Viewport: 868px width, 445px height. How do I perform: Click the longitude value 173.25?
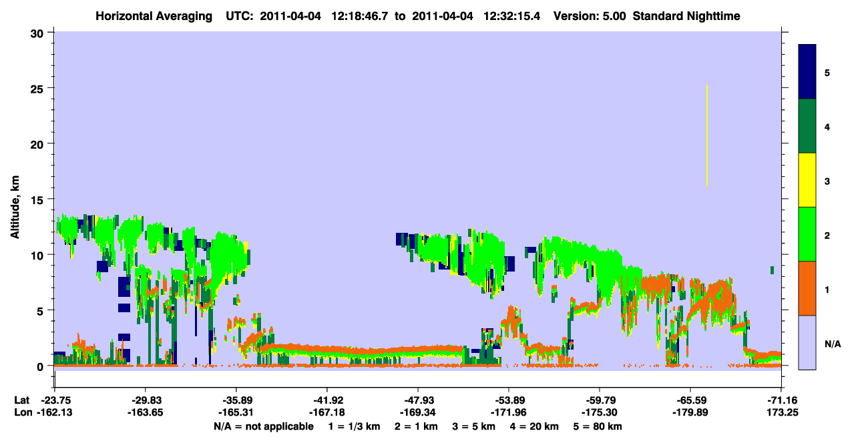coord(781,413)
